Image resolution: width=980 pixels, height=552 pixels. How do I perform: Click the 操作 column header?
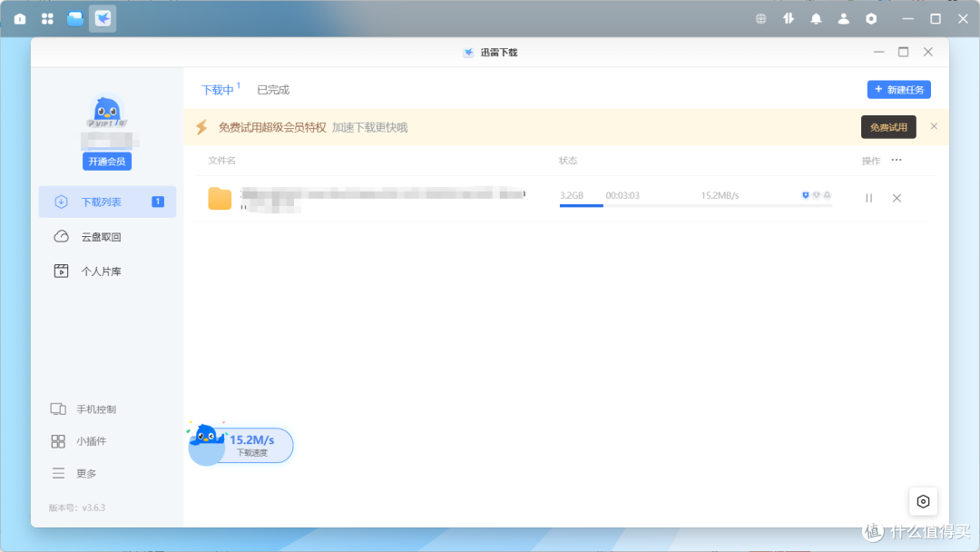coord(870,161)
